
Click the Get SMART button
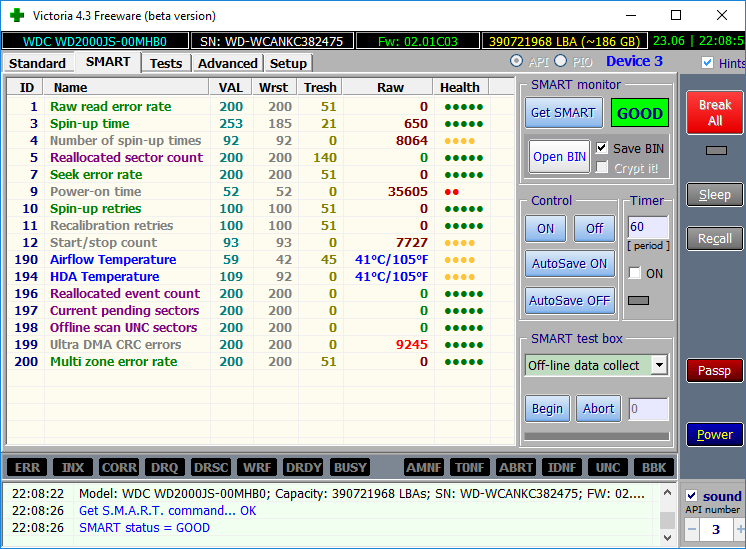point(563,113)
